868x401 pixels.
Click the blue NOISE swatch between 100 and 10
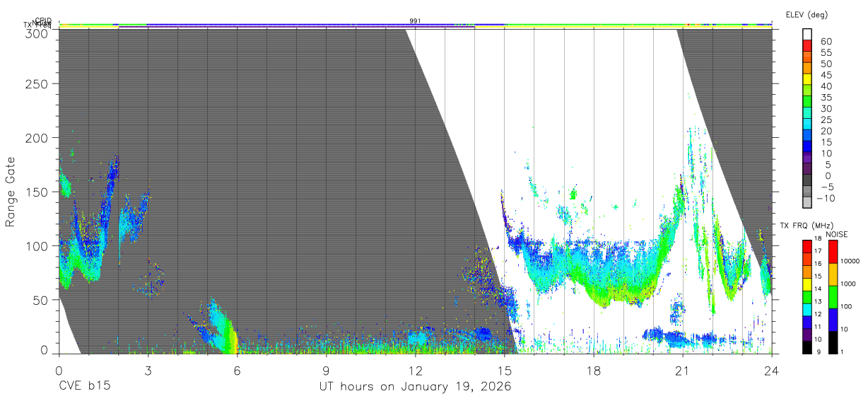[833, 319]
